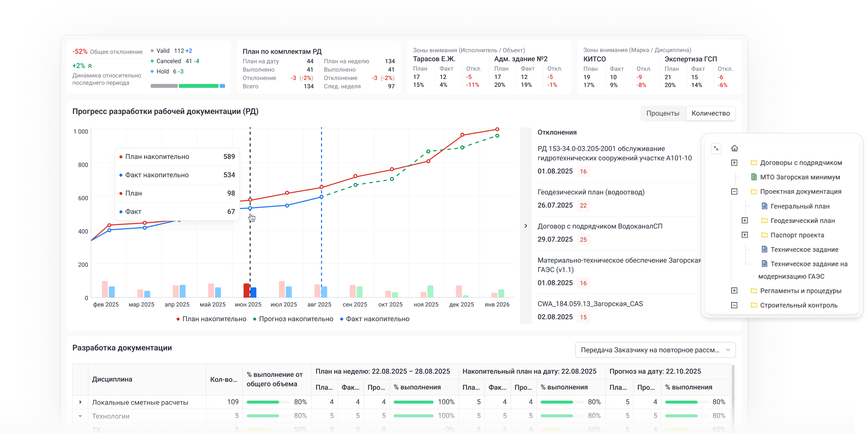Click the home icon in file tree panel
Image resolution: width=868 pixels, height=434 pixels.
(734, 148)
